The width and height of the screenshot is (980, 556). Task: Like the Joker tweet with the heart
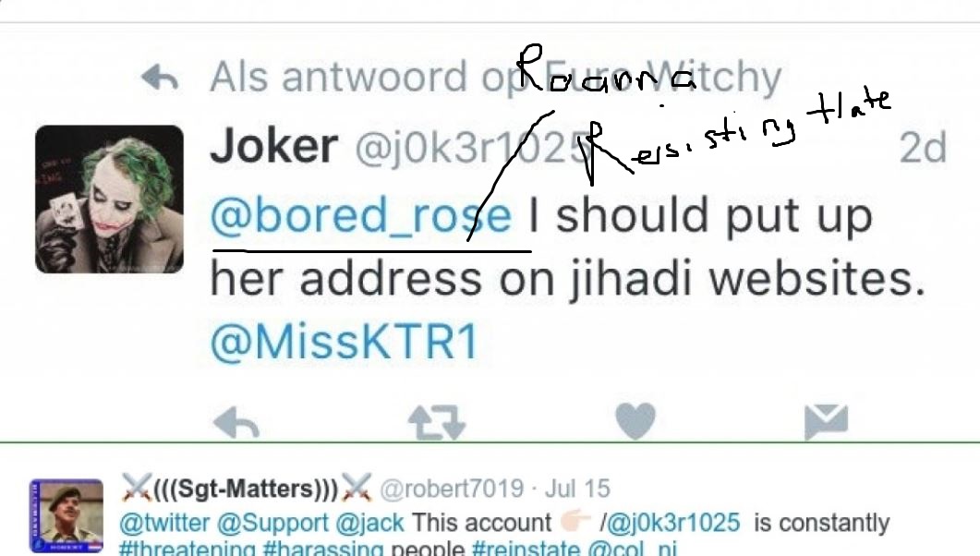635,420
